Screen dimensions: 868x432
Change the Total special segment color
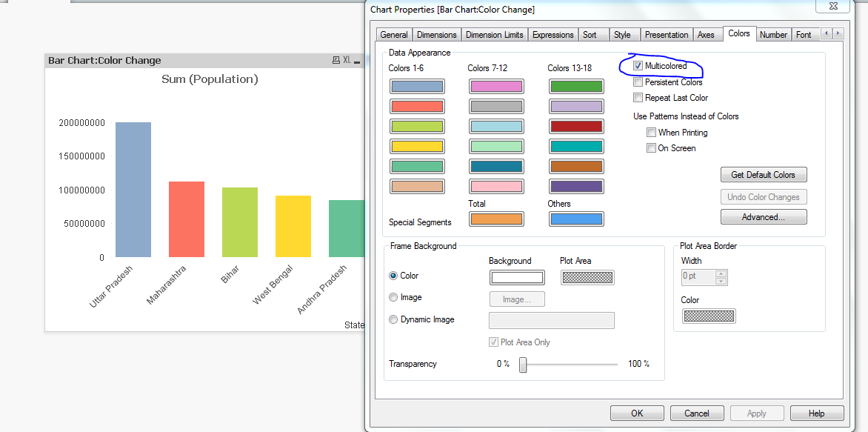coord(496,219)
